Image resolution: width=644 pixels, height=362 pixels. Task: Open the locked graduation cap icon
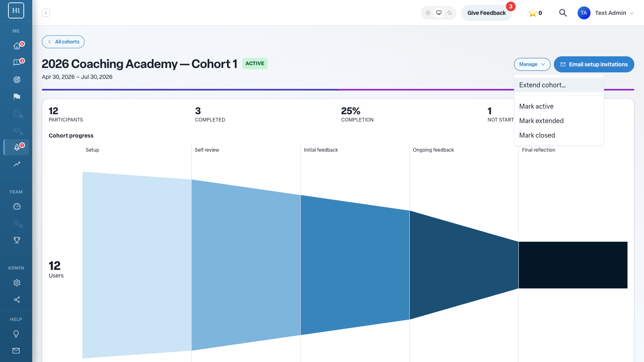[17, 131]
